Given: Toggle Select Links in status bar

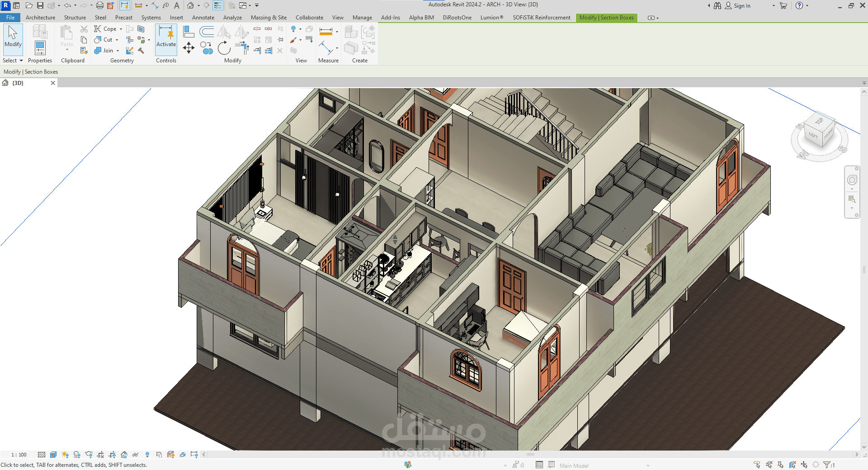Looking at the screenshot, I should (757, 465).
